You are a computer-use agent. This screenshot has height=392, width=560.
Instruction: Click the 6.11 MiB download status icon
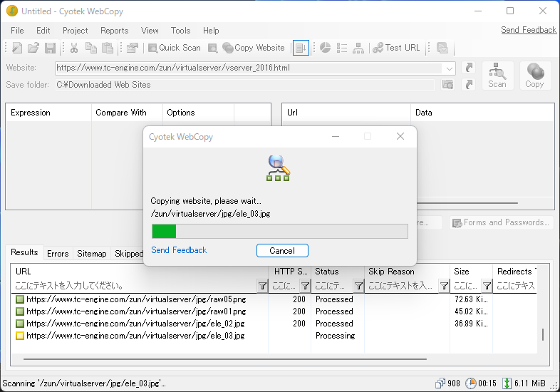[x=507, y=383]
